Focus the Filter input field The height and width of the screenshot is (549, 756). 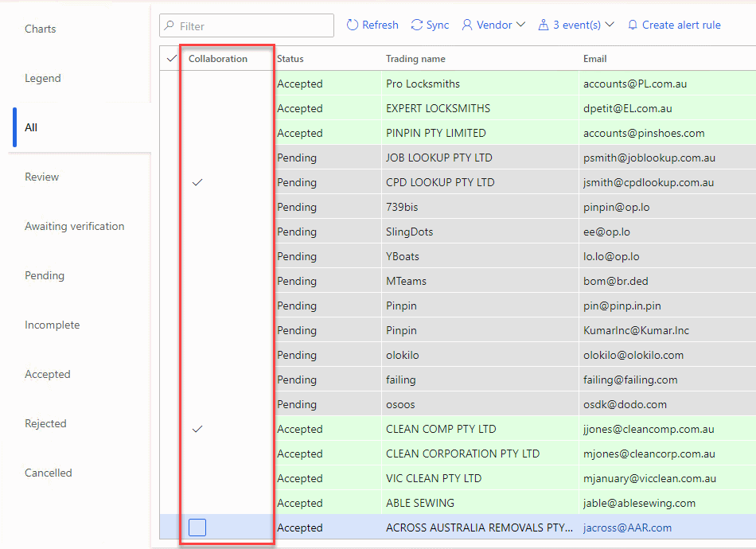tap(247, 25)
